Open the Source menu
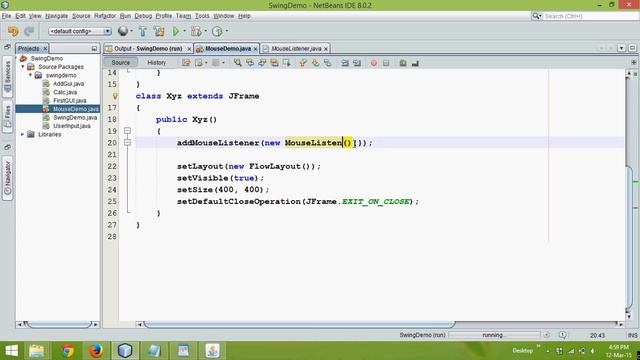This screenshot has height=360, width=640. [x=81, y=16]
